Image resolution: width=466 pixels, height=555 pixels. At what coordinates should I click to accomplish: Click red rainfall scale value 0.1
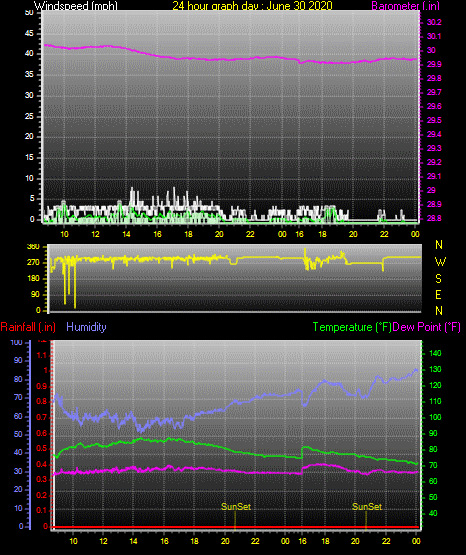coord(42,510)
